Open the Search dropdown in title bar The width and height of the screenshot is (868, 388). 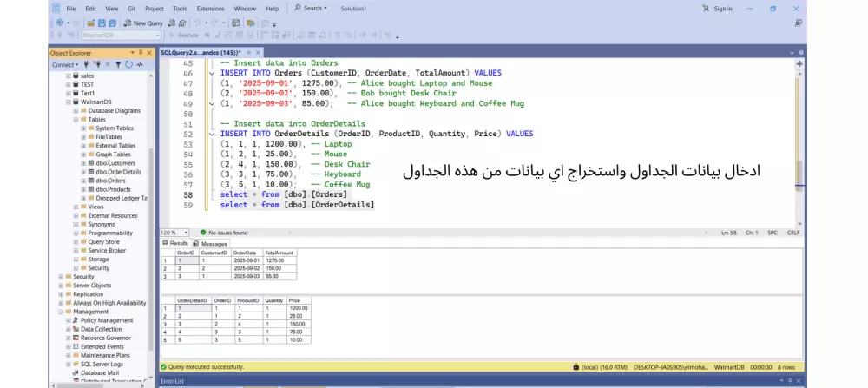tap(311, 9)
